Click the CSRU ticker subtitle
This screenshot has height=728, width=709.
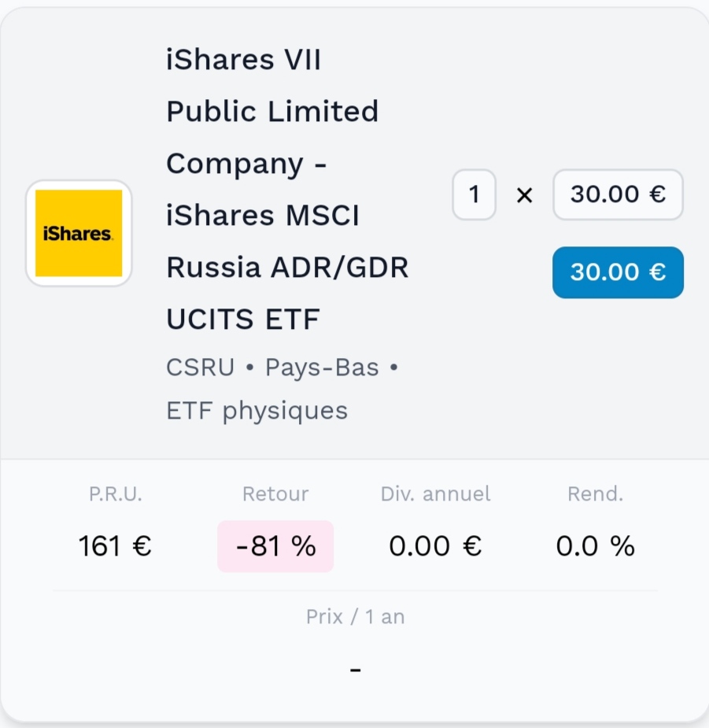pyautogui.click(x=200, y=368)
